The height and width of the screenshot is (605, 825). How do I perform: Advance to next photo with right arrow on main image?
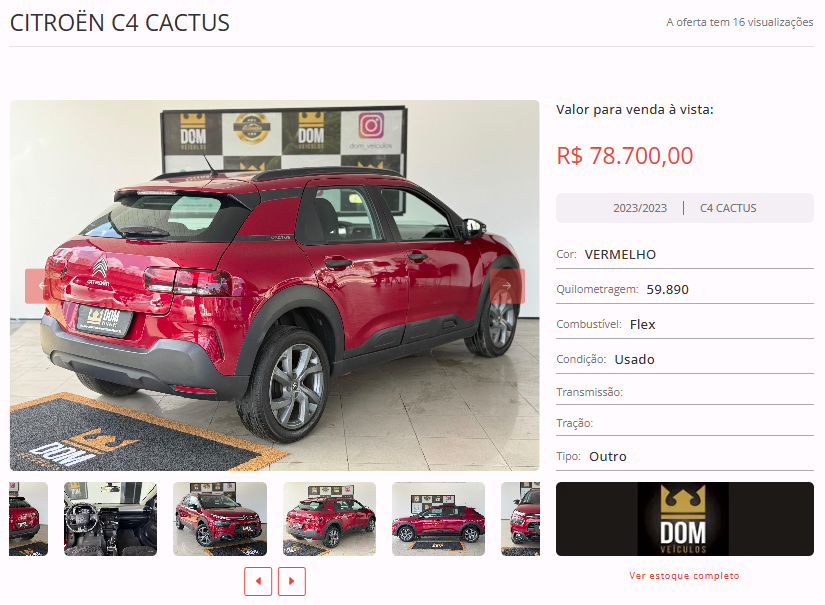pyautogui.click(x=507, y=286)
